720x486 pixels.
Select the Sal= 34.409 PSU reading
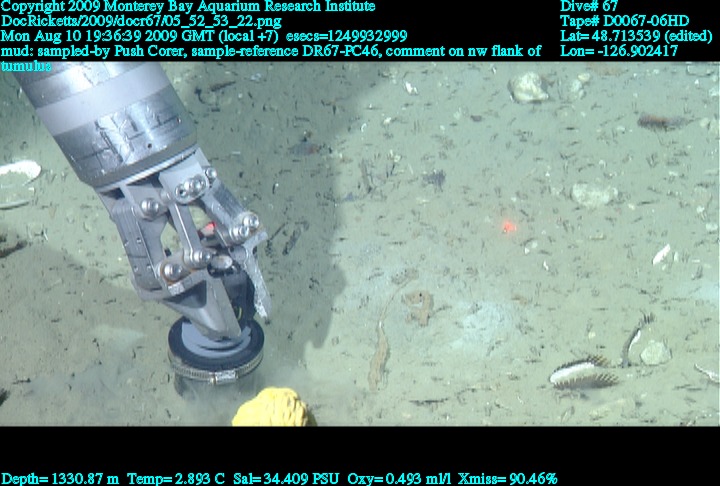tap(286, 479)
